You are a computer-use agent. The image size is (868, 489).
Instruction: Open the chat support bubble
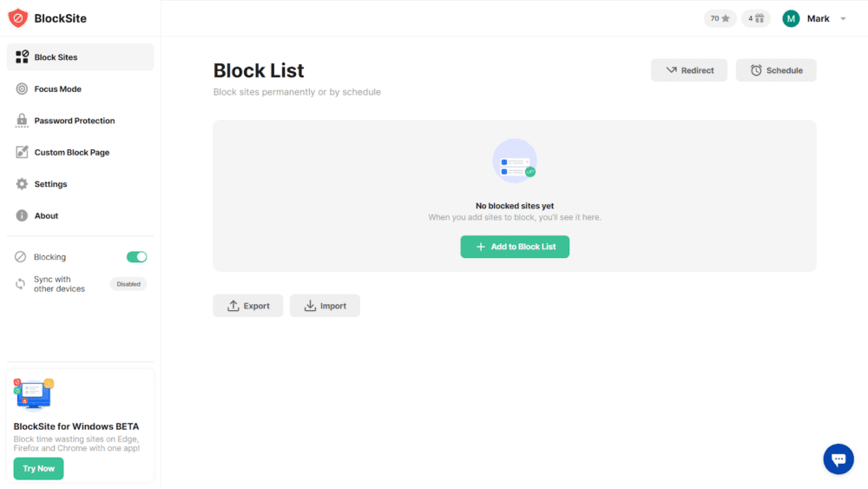point(838,459)
